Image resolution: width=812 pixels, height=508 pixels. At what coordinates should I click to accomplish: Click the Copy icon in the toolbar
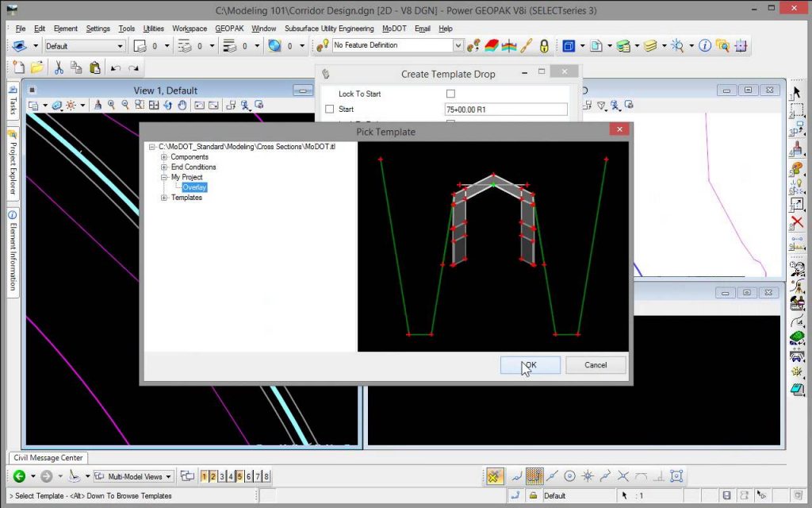pos(76,67)
